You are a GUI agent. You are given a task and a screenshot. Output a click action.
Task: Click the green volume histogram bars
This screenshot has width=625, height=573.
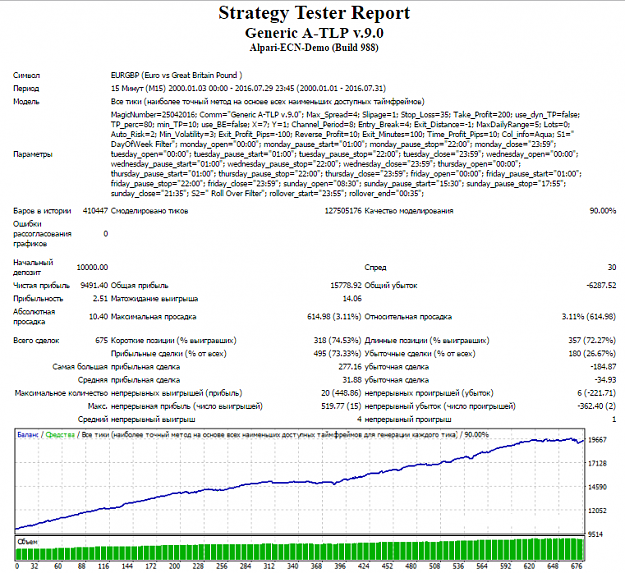tap(300, 551)
